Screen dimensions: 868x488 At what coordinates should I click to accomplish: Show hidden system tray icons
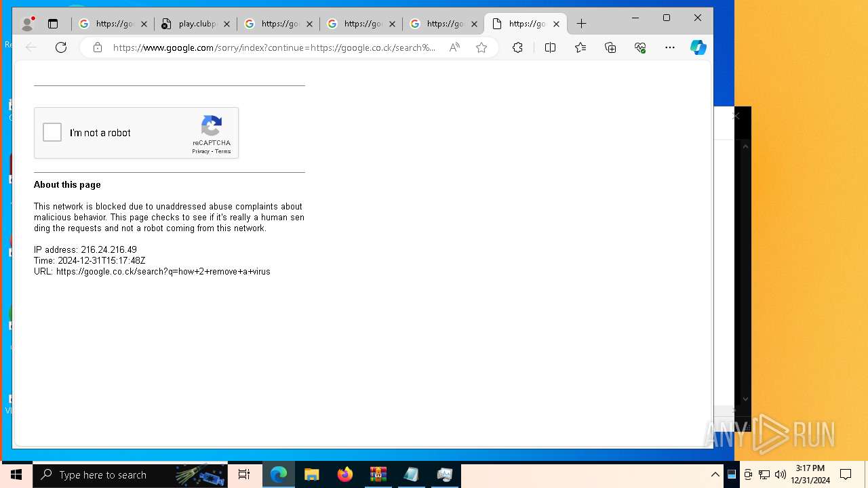click(715, 474)
